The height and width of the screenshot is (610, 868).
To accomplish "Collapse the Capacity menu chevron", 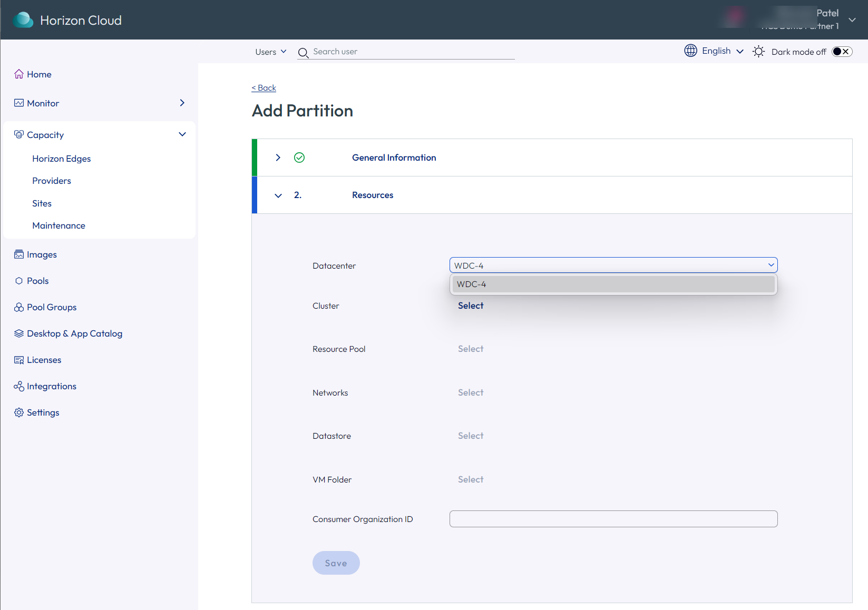I will point(182,134).
